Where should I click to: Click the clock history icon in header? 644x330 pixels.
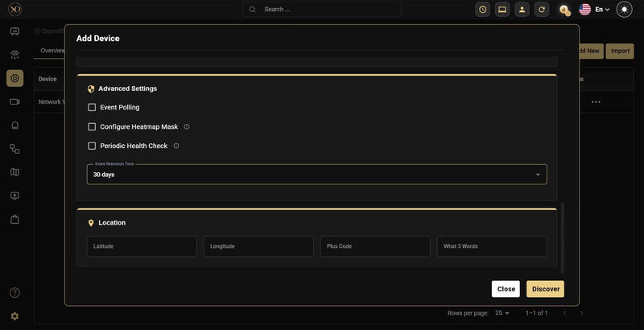(x=482, y=10)
